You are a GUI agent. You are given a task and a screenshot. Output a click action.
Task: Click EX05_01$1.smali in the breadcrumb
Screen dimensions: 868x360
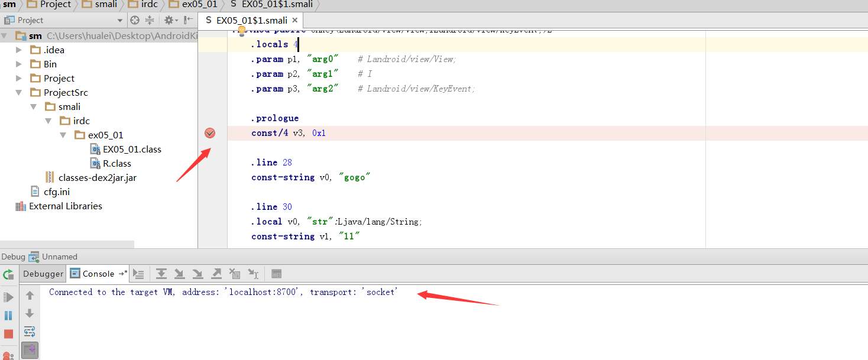273,4
